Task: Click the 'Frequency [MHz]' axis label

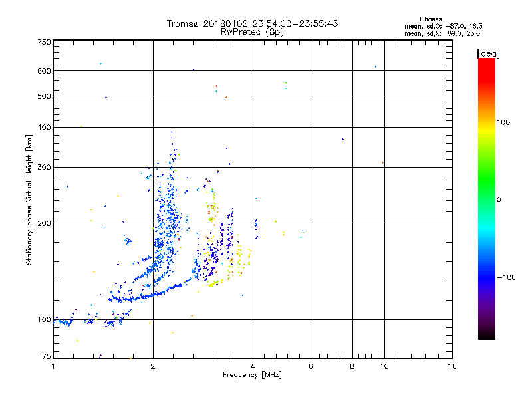Action: (x=252, y=375)
